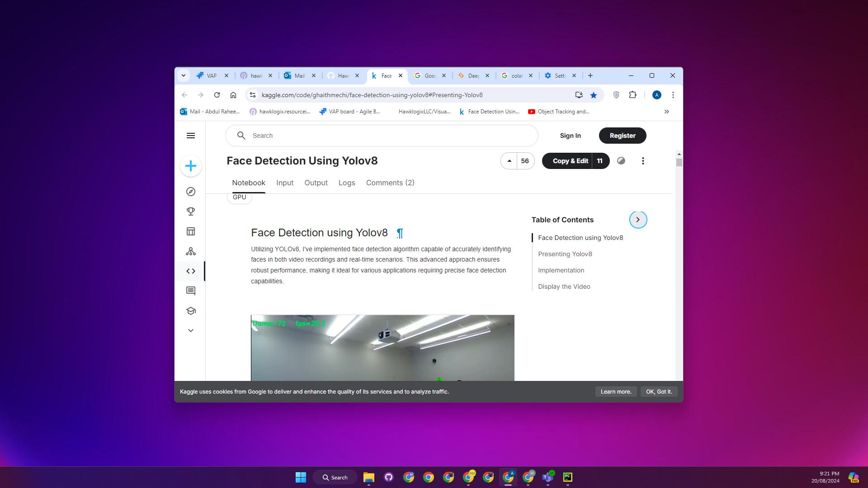Open the browser home page
This screenshot has height=488, width=868.
233,95
